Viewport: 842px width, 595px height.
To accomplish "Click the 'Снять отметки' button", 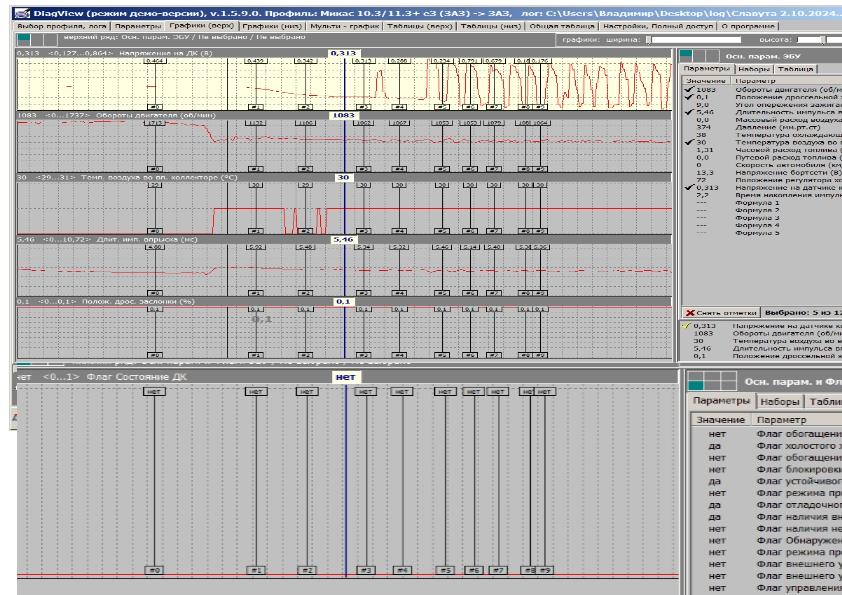I will click(722, 313).
